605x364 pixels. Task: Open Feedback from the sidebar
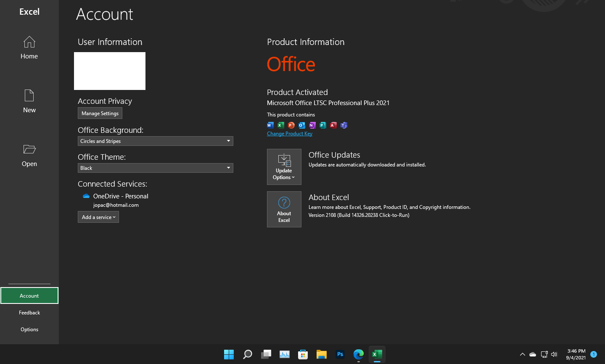coord(29,312)
